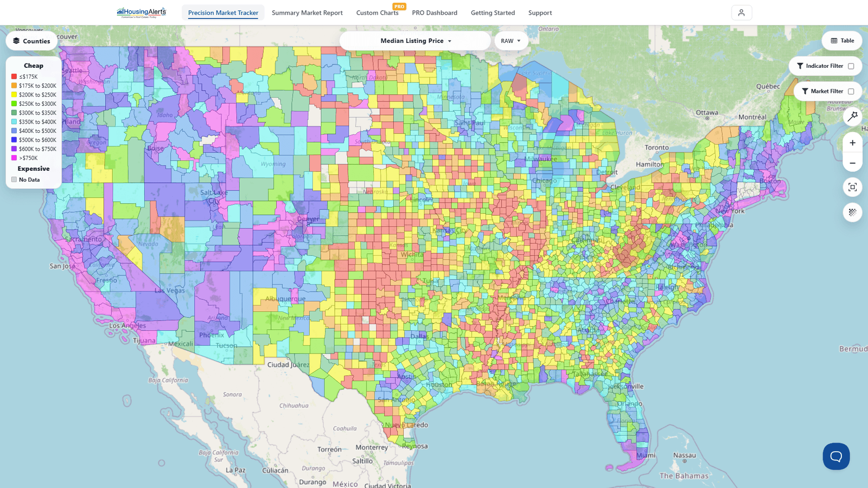Click the green $250K to $300K swatch
Screen dimensions: 868x488
tap(14, 104)
